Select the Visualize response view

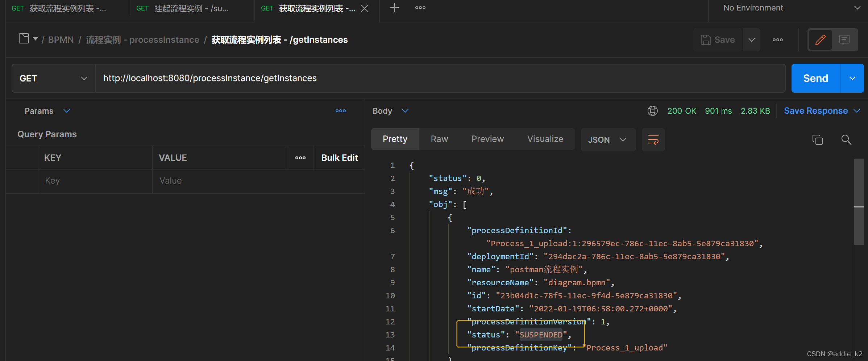tap(545, 139)
